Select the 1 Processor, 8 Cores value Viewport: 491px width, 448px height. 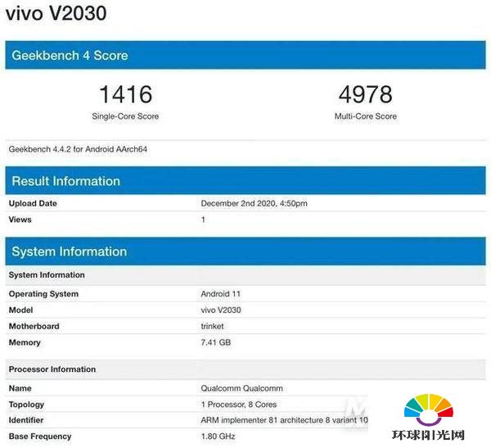coord(239,405)
